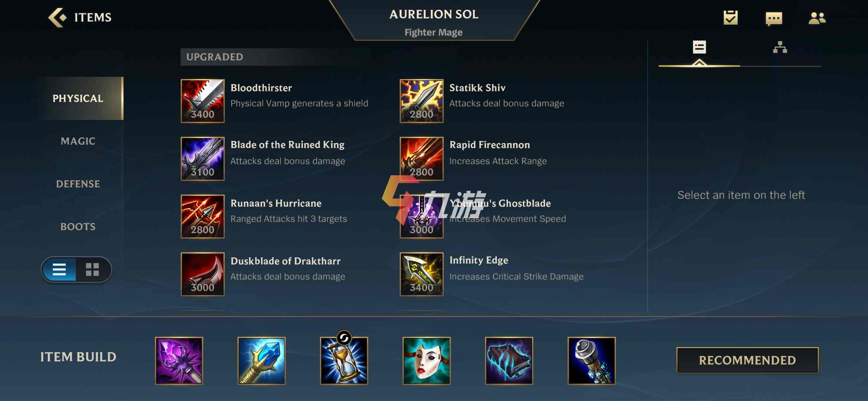
Task: Open the friends list icon
Action: tap(817, 18)
